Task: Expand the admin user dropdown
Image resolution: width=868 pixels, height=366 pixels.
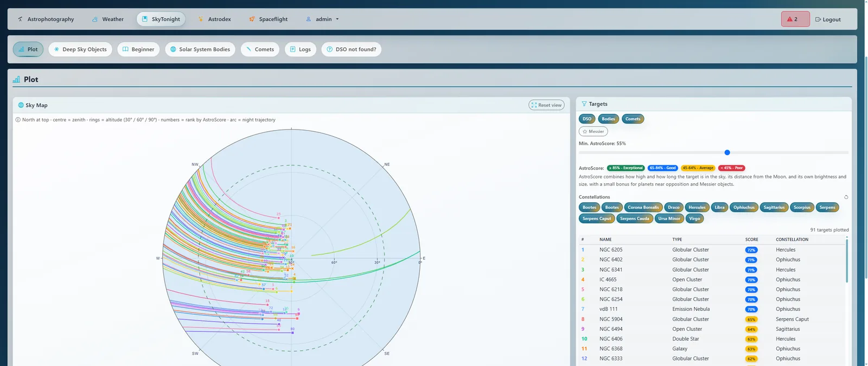Action: tap(323, 19)
